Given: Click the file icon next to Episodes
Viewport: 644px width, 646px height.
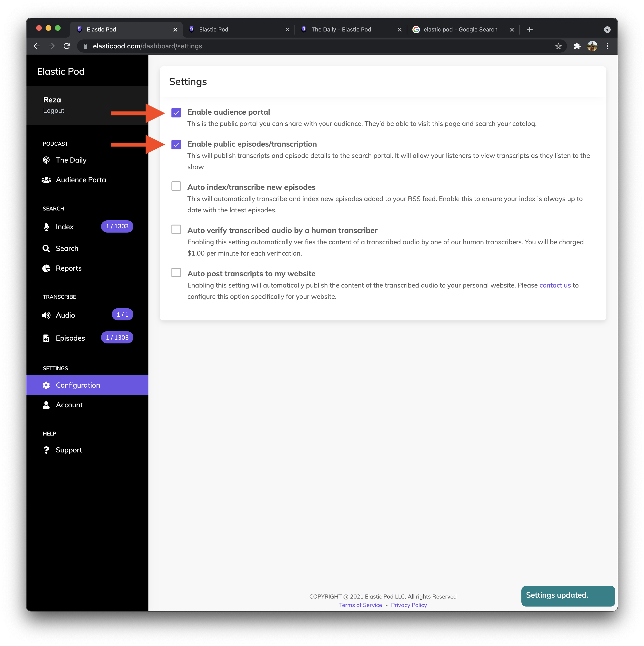Looking at the screenshot, I should click(x=46, y=338).
